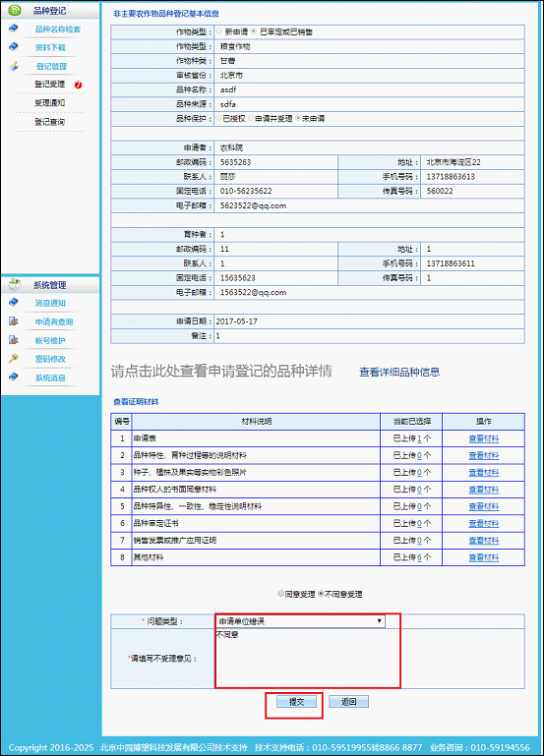Click the red badge next to 登记受理

pos(78,85)
